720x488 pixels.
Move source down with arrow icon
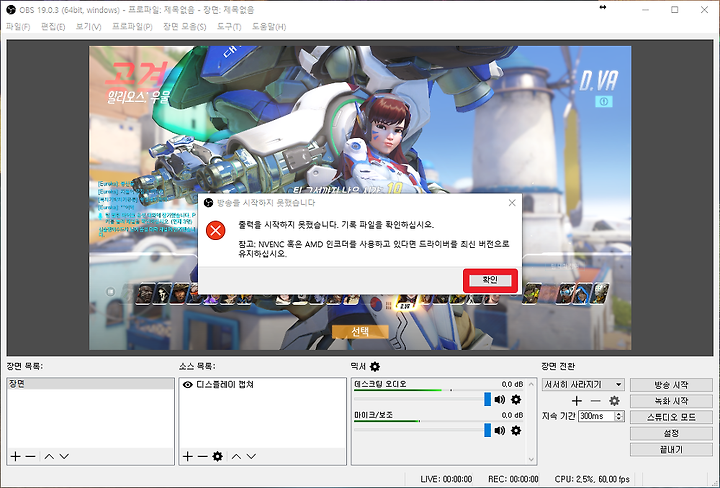(x=251, y=456)
